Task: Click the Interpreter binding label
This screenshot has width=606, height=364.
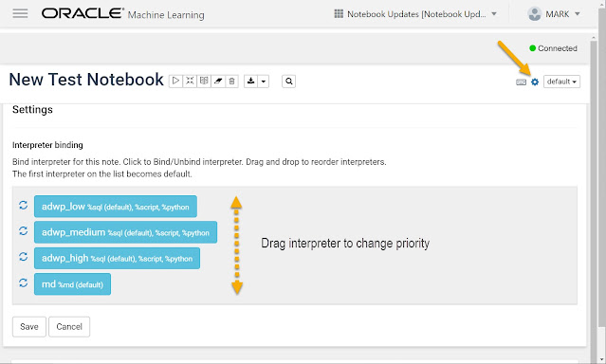Action: [47, 145]
